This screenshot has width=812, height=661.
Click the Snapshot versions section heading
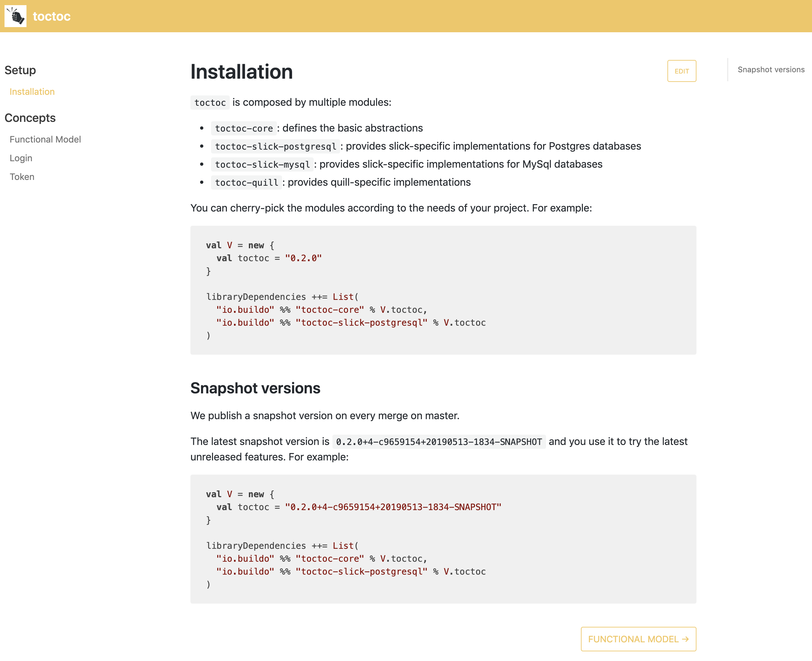[255, 388]
